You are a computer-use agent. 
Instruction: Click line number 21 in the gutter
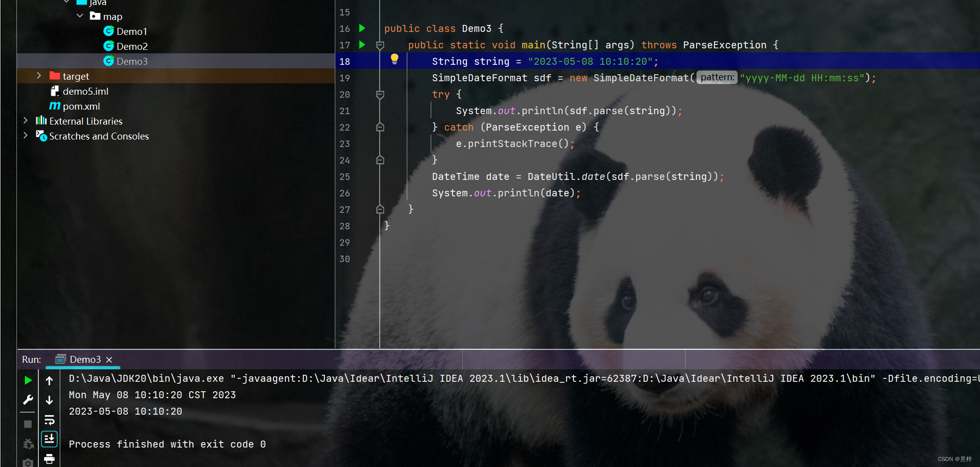coord(345,111)
